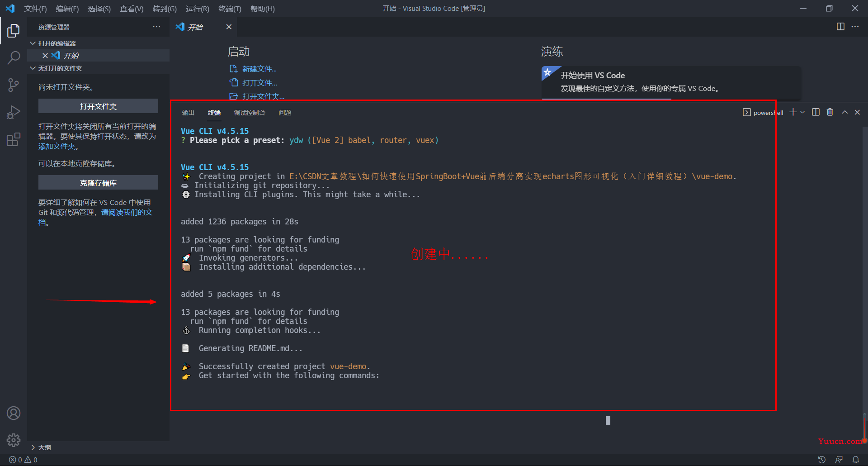The image size is (868, 466).
Task: Click the 打开文件... start link
Action: (x=253, y=83)
